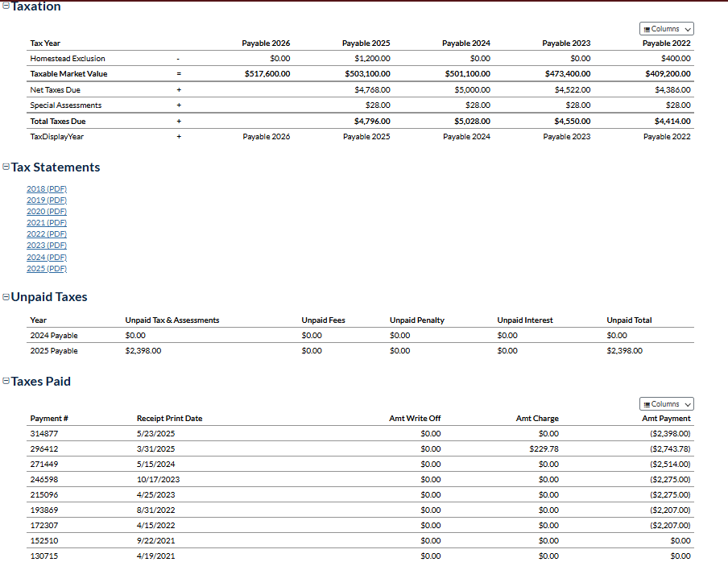Open the 2022 tax statement PDF
The image size is (728, 566).
pos(47,233)
